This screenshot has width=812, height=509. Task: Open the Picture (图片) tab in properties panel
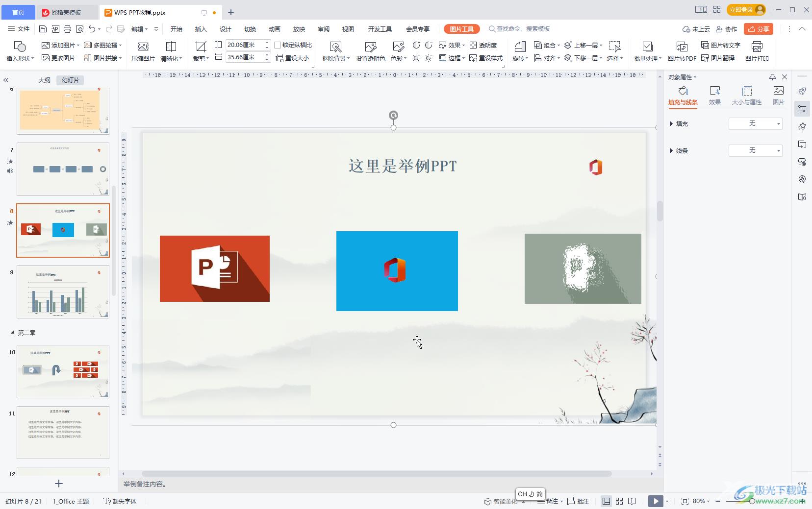(x=778, y=96)
